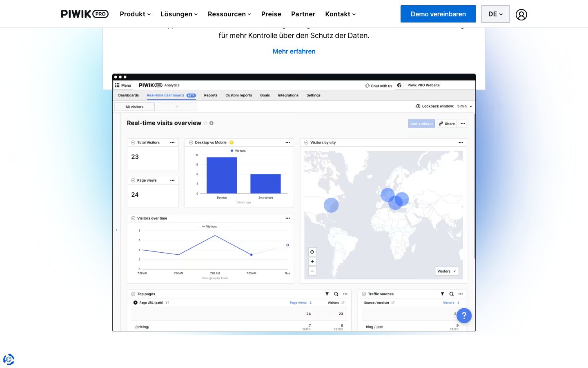The width and height of the screenshot is (588, 368).
Task: Open the Partner menu item
Action: point(303,14)
